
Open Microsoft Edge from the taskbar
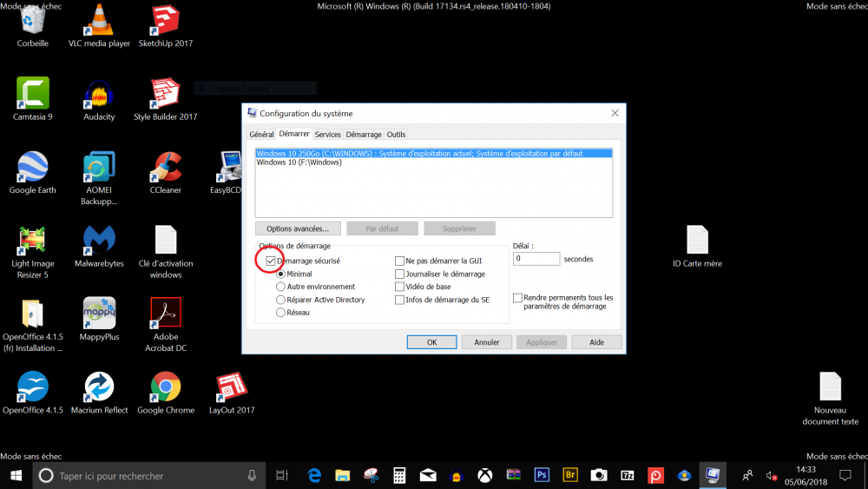click(314, 475)
